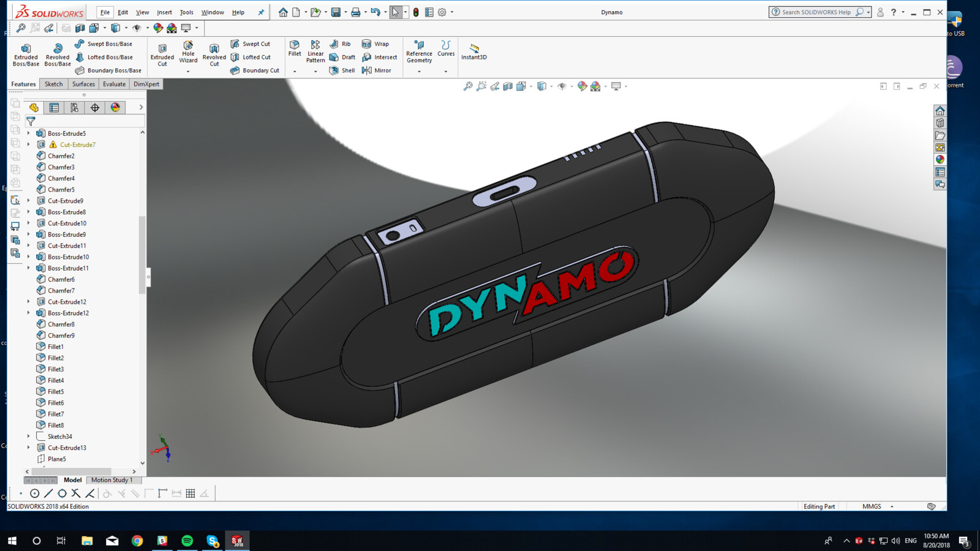
Task: Expand the manager tabs chevron arrow
Action: pos(141,108)
